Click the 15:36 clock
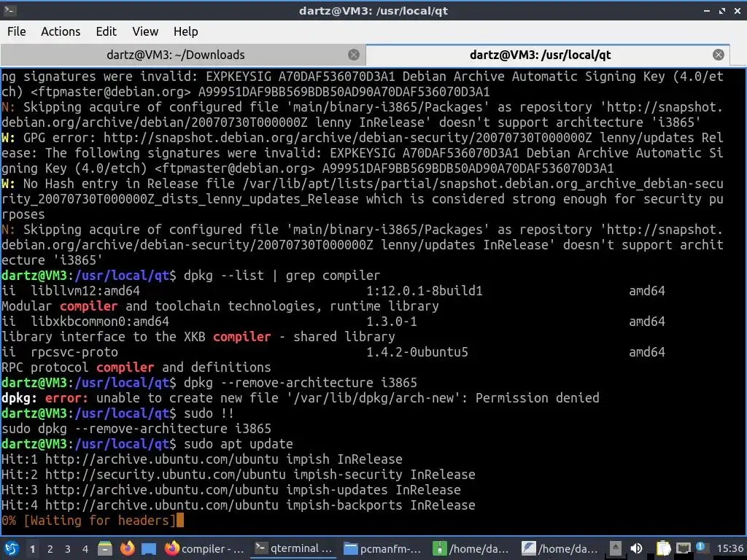 [729, 548]
